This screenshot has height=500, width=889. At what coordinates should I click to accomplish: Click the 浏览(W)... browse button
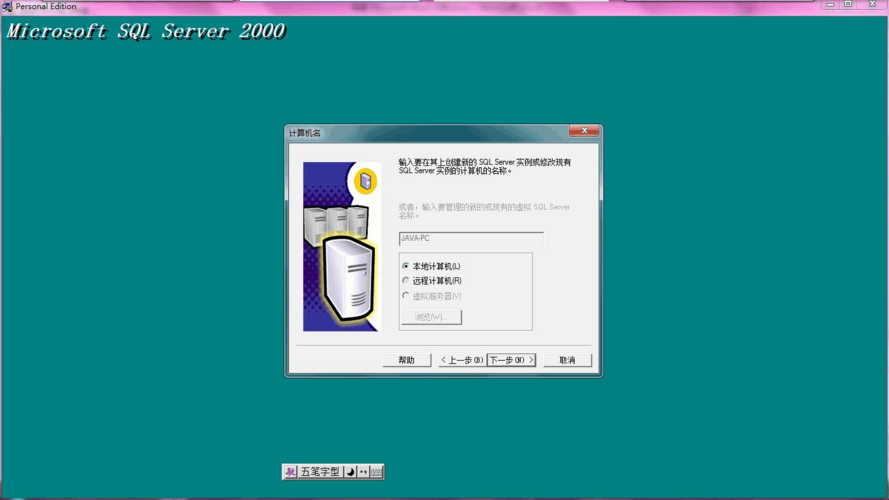431,317
